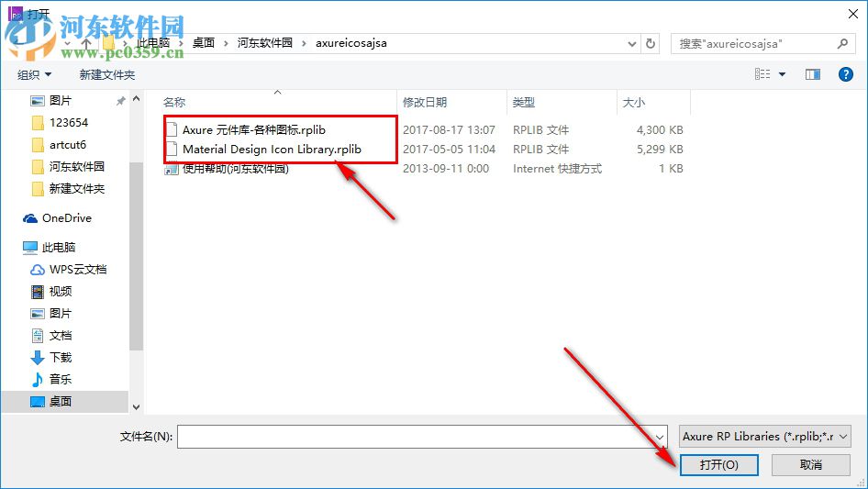Select file Material Design Icon Library.rplib
This screenshot has height=489, width=868.
pyautogui.click(x=272, y=149)
